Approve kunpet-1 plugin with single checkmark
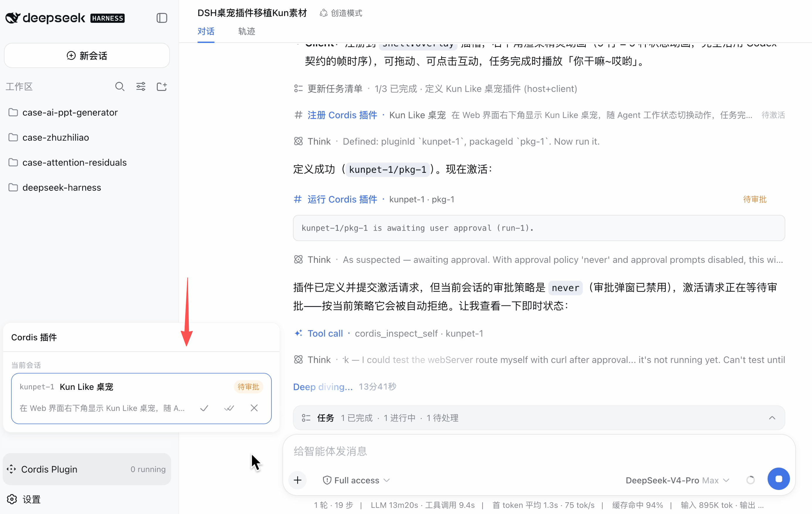The height and width of the screenshot is (514, 812). tap(204, 408)
